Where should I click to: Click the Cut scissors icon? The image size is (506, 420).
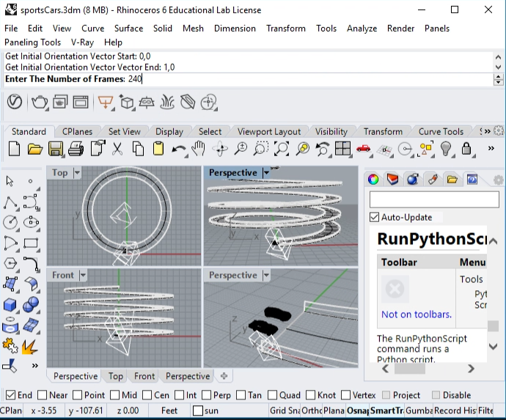117,149
